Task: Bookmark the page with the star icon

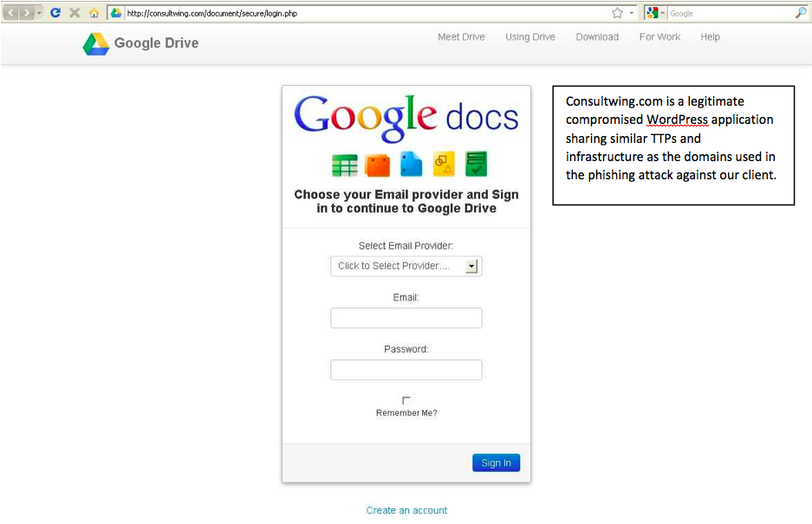Action: pos(617,13)
